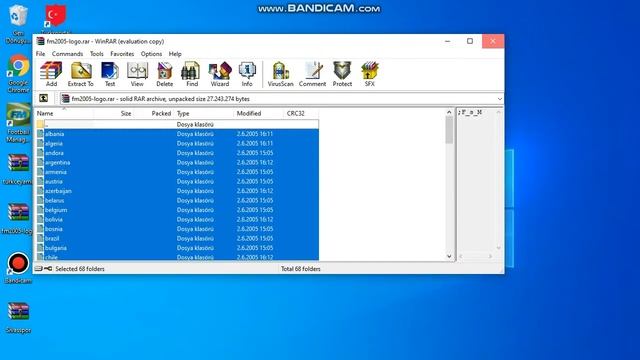The height and width of the screenshot is (360, 640).
Task: Click the file list scrollbar thumb
Action: click(x=449, y=130)
